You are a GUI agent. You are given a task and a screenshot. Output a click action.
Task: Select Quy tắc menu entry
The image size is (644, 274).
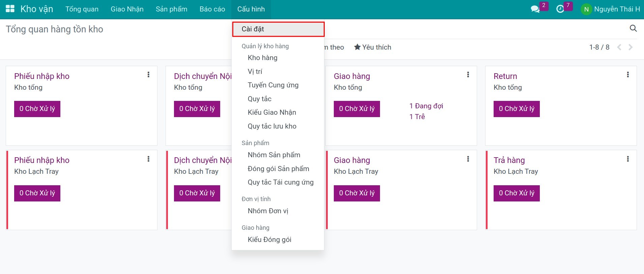pyautogui.click(x=278, y=99)
